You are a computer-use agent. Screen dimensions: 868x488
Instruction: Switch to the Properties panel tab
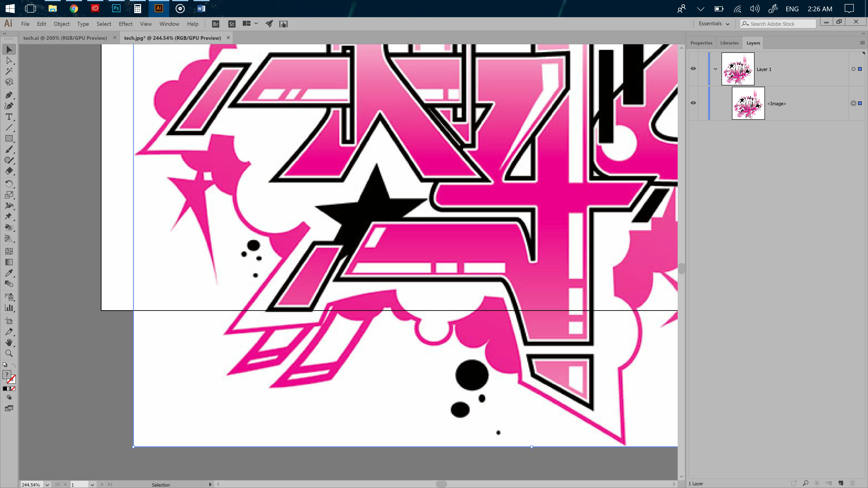[701, 43]
